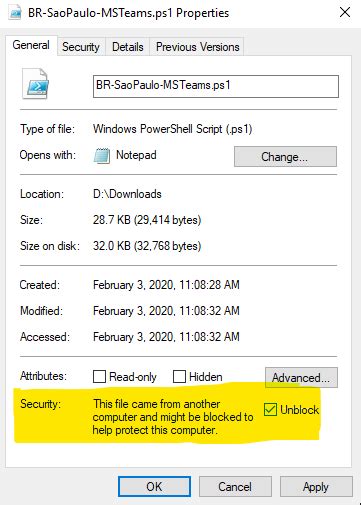
Task: Click the title bar file icon
Action: [x=16, y=13]
